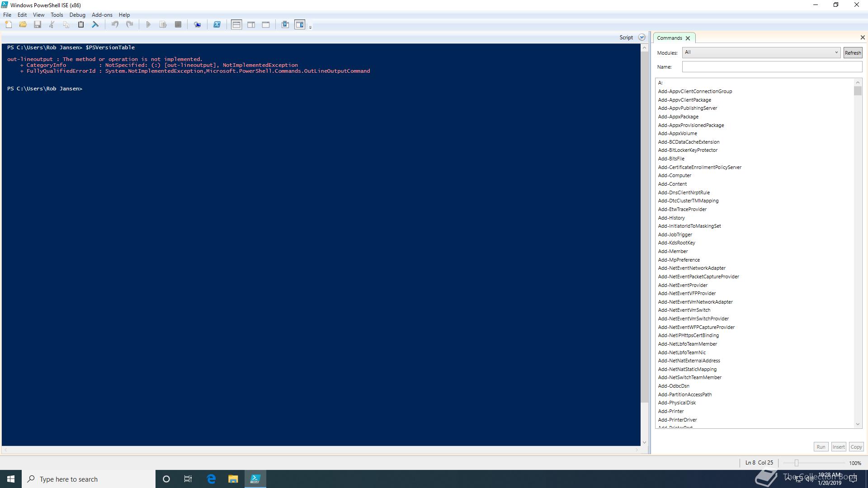
Task: Open the Modules dropdown set to All
Action: click(x=761, y=52)
